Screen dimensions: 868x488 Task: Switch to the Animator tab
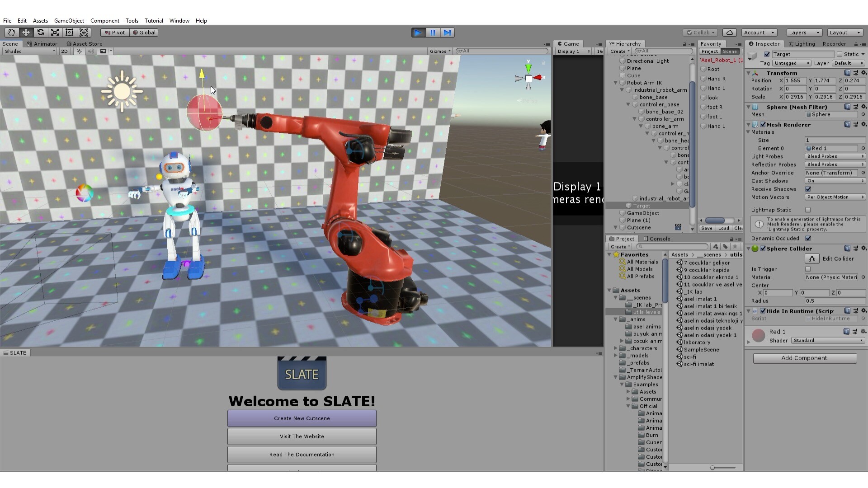coord(42,44)
